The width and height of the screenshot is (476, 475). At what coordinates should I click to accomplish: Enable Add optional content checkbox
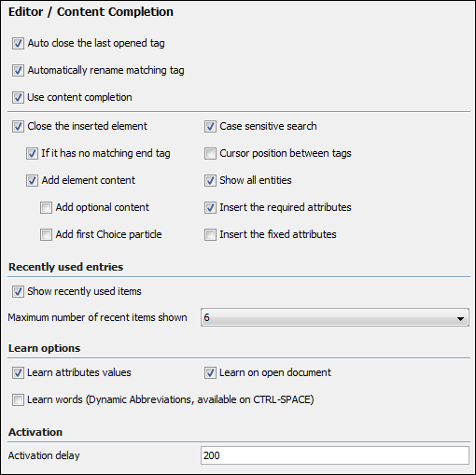46,208
